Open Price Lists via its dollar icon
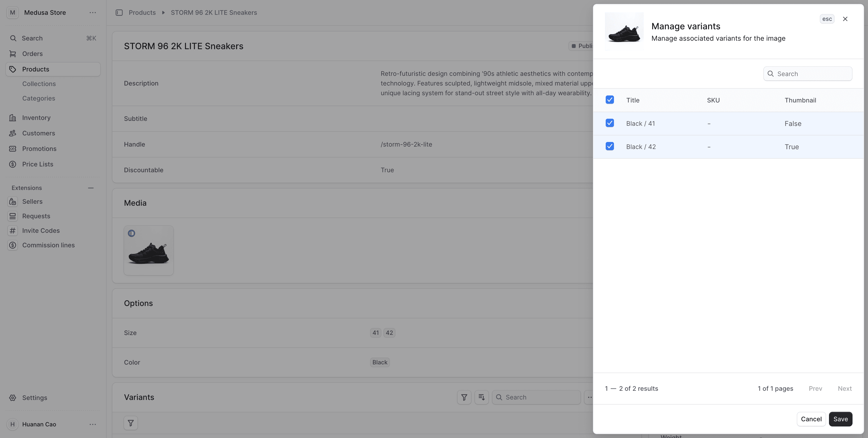This screenshot has width=868, height=438. 13,164
